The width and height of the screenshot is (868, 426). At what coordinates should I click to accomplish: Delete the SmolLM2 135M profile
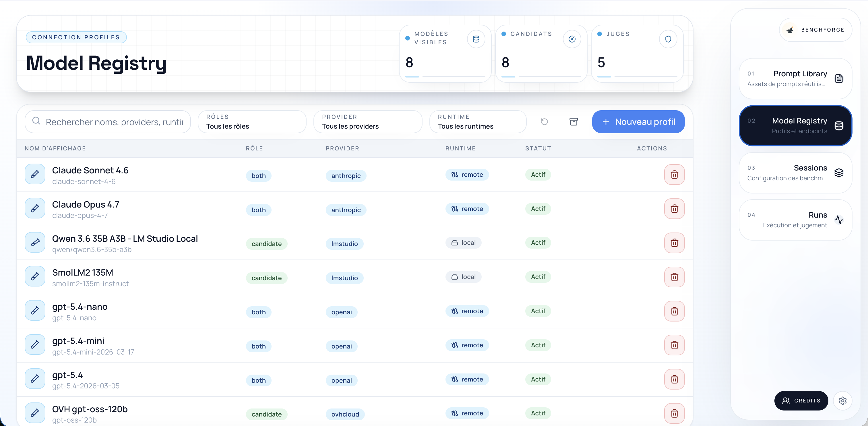point(674,277)
